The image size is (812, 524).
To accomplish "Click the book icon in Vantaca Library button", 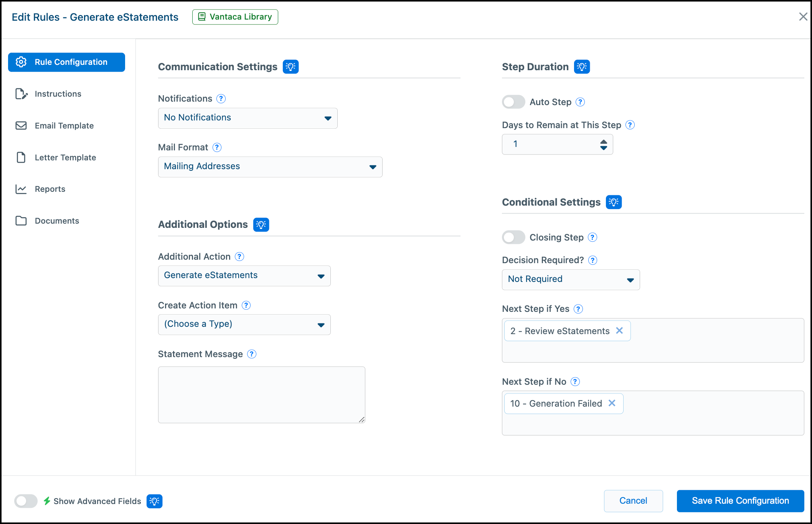I will coord(202,17).
